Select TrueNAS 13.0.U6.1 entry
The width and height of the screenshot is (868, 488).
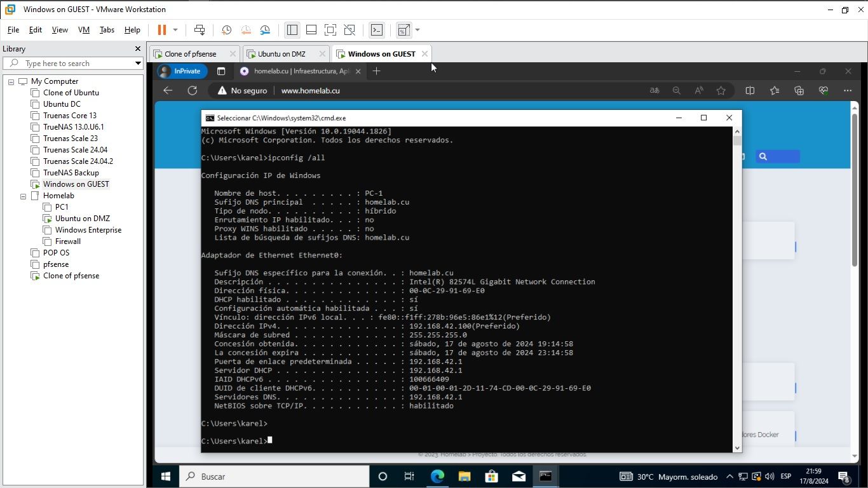tap(73, 127)
